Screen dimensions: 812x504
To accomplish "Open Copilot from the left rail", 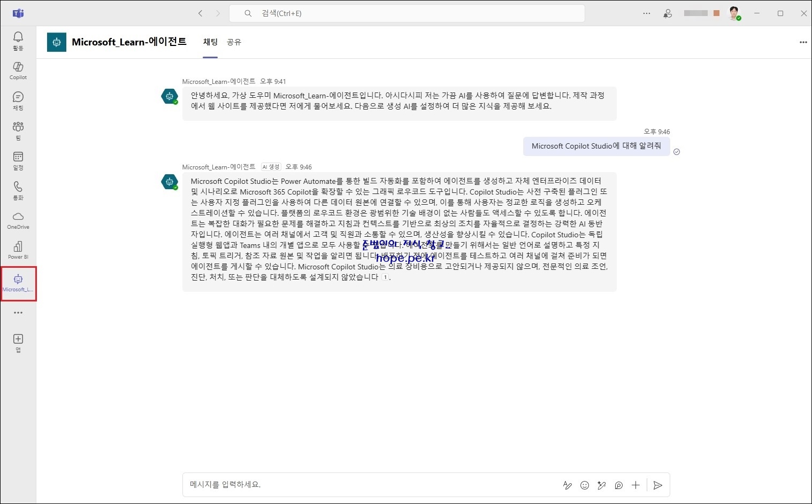I will click(18, 71).
